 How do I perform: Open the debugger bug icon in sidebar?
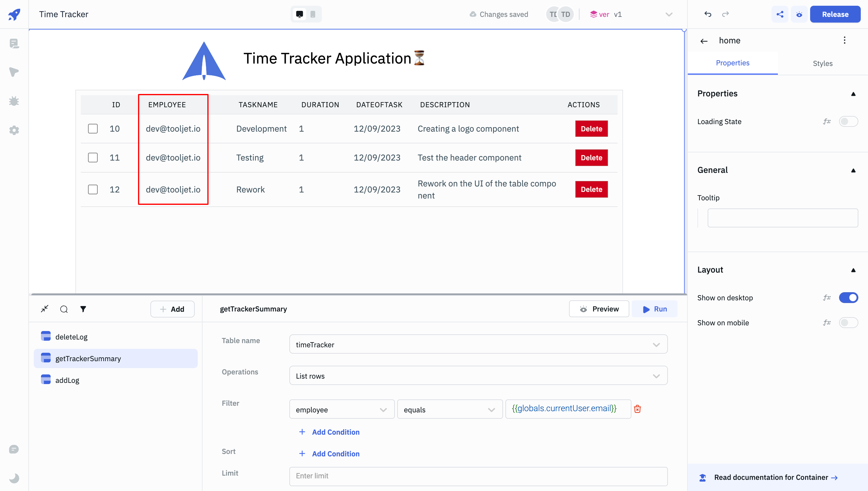click(x=14, y=101)
